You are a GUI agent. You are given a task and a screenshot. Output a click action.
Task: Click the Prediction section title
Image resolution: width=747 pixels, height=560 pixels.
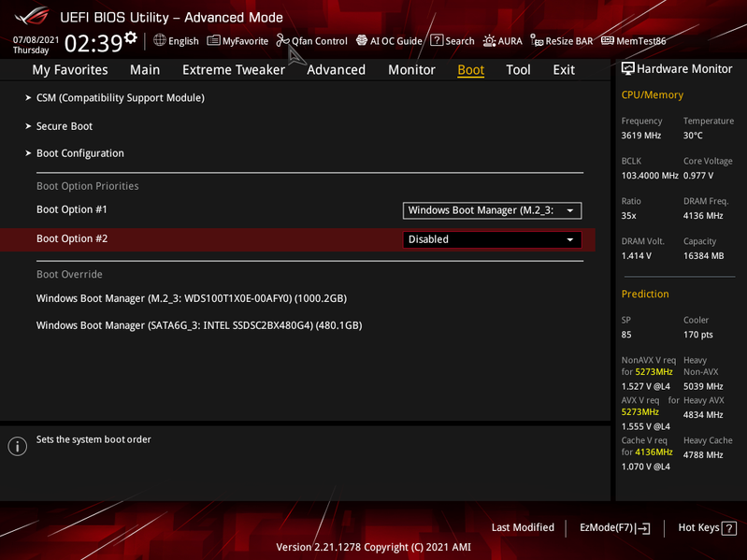[x=645, y=294]
